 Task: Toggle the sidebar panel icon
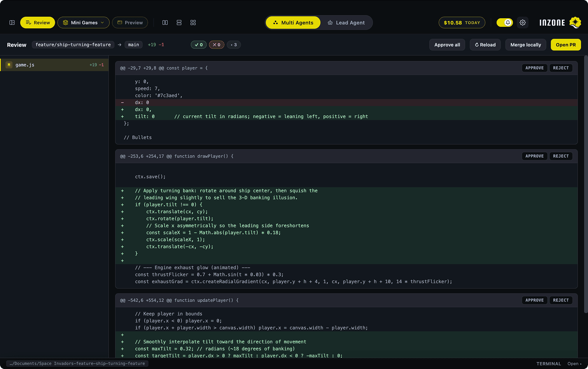coord(12,23)
